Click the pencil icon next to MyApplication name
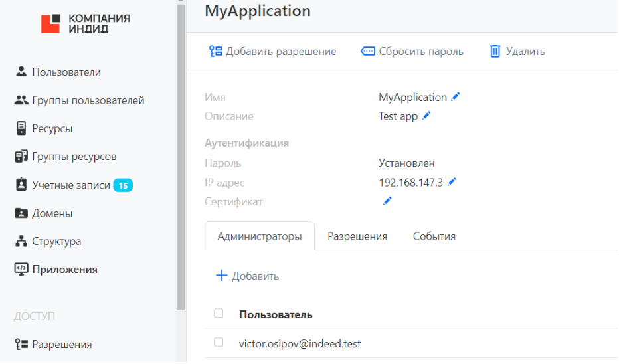The height and width of the screenshot is (364, 619). (456, 97)
